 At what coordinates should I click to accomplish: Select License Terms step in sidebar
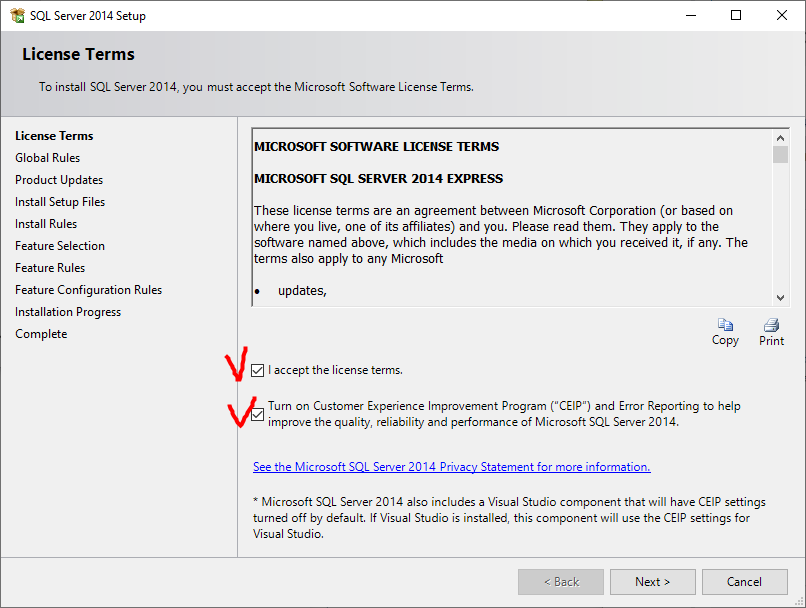[x=54, y=136]
